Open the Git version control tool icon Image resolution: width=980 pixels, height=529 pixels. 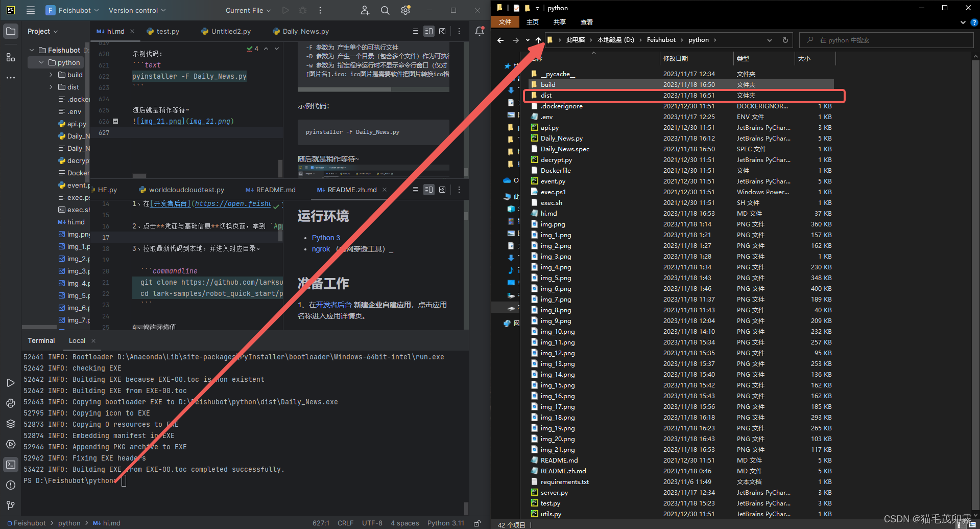click(x=11, y=505)
